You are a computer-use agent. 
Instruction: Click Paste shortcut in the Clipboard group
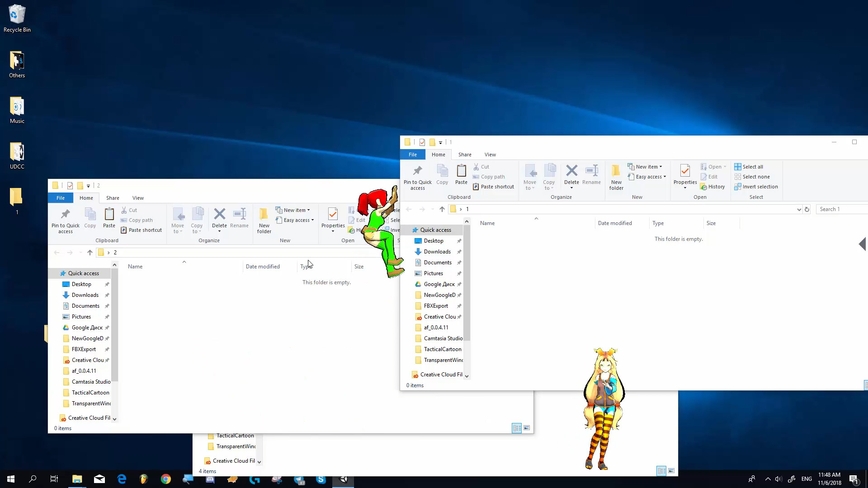coord(493,187)
